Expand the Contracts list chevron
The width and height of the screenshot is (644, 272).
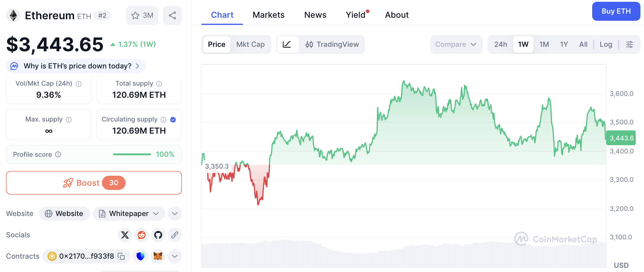point(174,256)
